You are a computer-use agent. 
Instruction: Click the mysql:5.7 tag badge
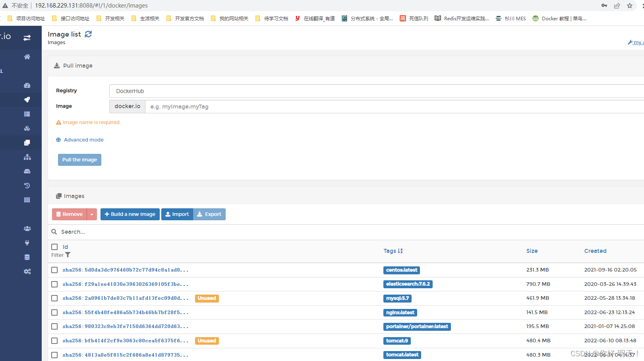(397, 298)
